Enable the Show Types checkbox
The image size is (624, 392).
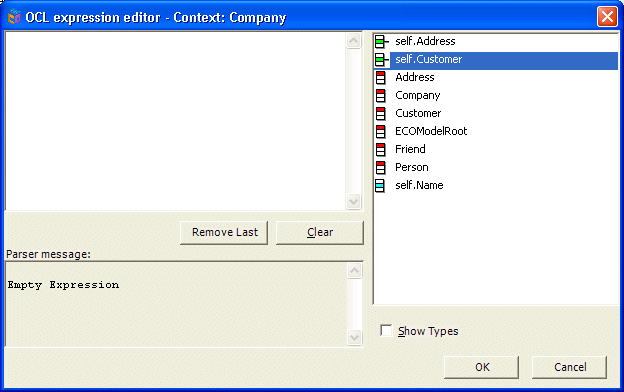click(x=386, y=330)
